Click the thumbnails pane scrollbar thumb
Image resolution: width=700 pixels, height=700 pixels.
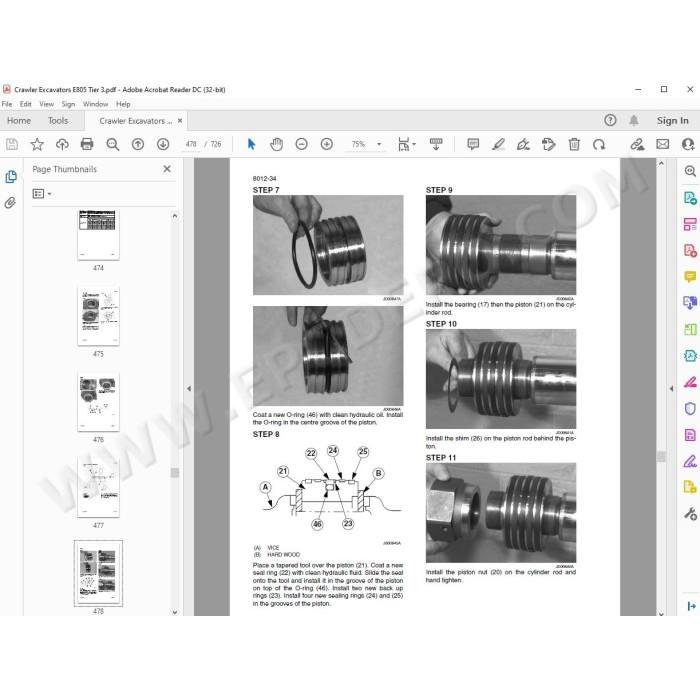point(175,473)
